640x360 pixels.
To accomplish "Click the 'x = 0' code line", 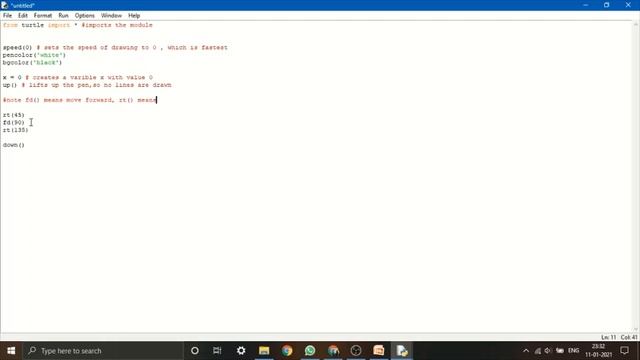I will (x=78, y=77).
